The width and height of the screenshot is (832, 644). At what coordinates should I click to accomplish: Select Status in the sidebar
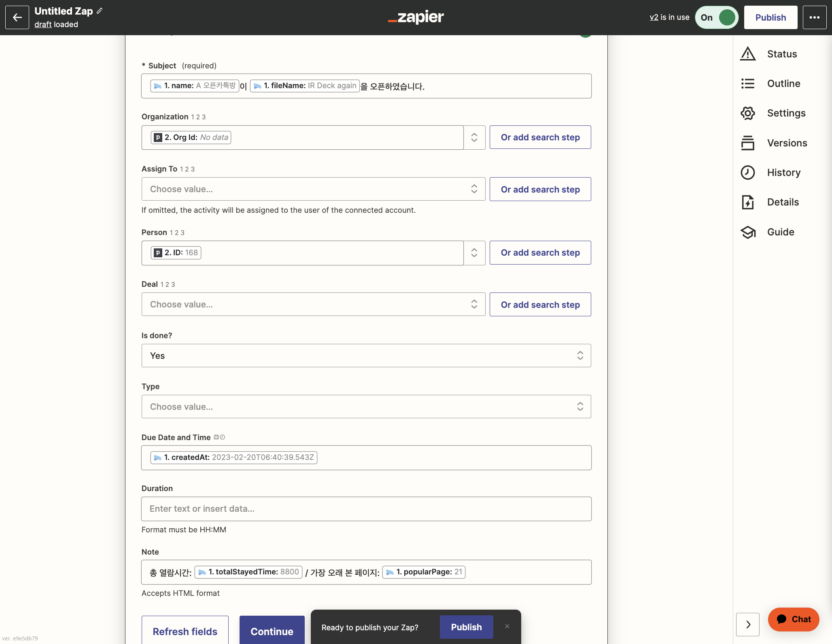tap(782, 54)
